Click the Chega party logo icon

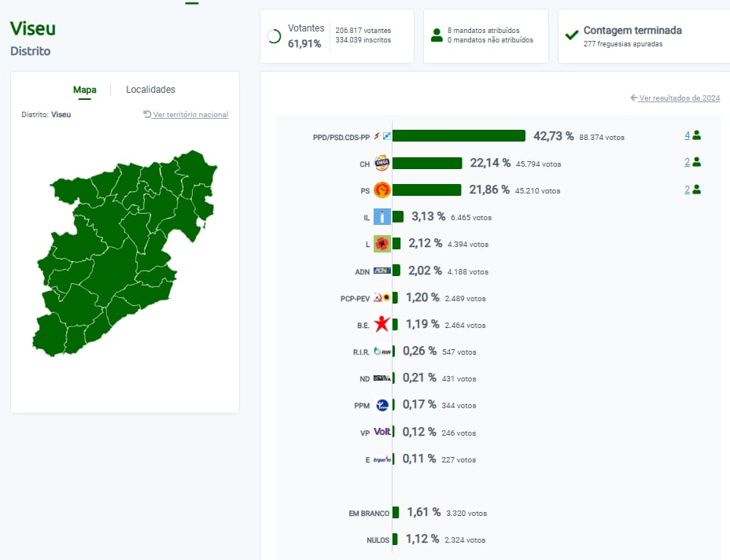(382, 163)
